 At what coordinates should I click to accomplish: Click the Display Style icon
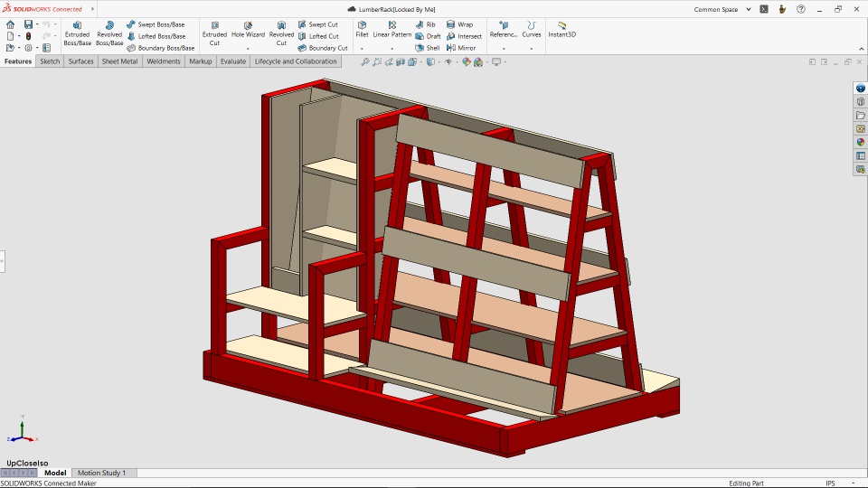pyautogui.click(x=430, y=62)
